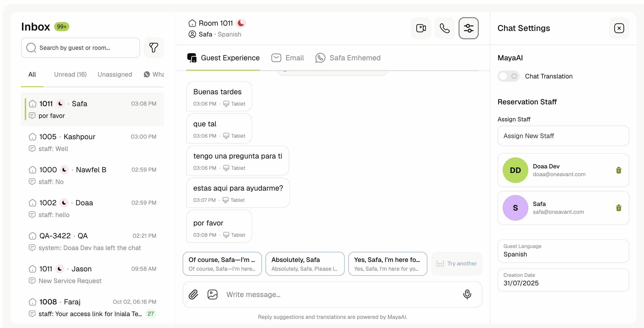The width and height of the screenshot is (644, 328).
Task: Switch to the Email channel tab
Action: [288, 58]
